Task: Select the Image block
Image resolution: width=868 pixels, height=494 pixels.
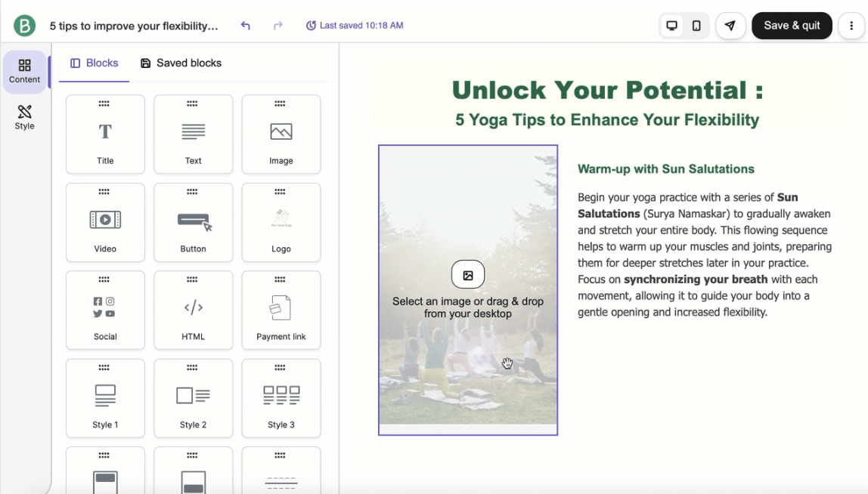Action: 281,134
